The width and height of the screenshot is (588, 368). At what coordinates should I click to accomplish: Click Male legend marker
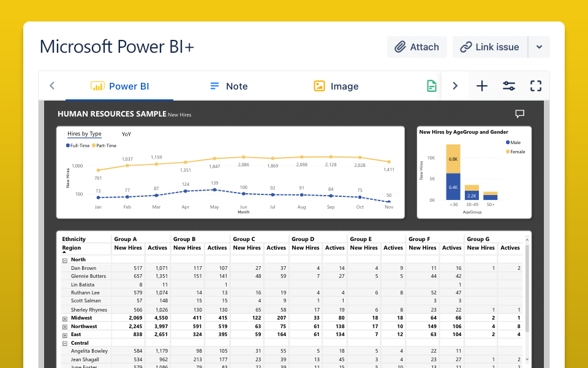coord(508,142)
